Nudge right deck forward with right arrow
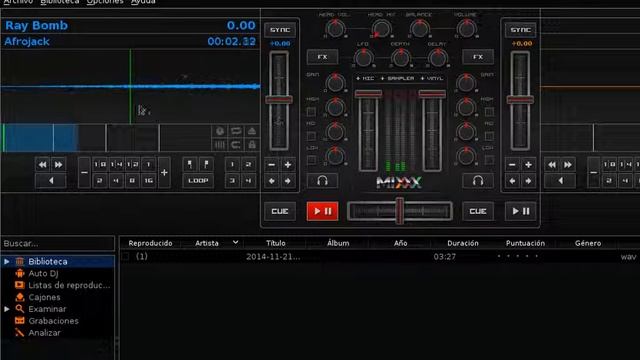640x360 pixels. point(528,180)
